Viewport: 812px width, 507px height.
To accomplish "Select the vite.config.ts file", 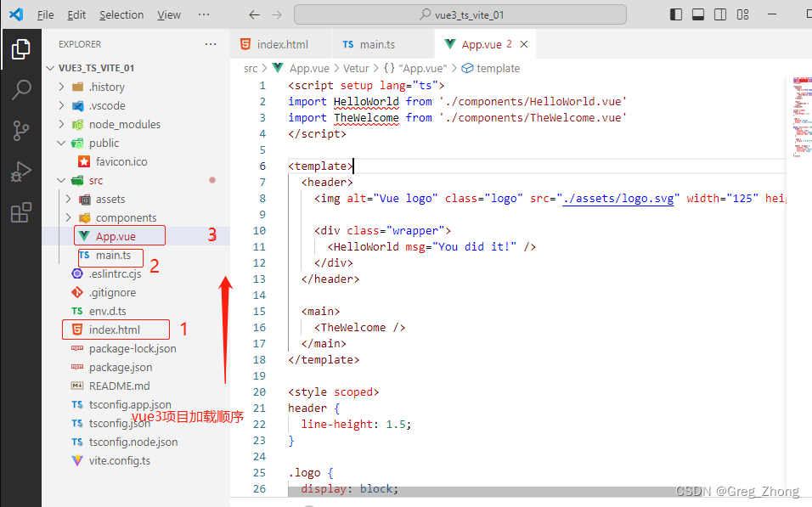I will click(x=116, y=460).
